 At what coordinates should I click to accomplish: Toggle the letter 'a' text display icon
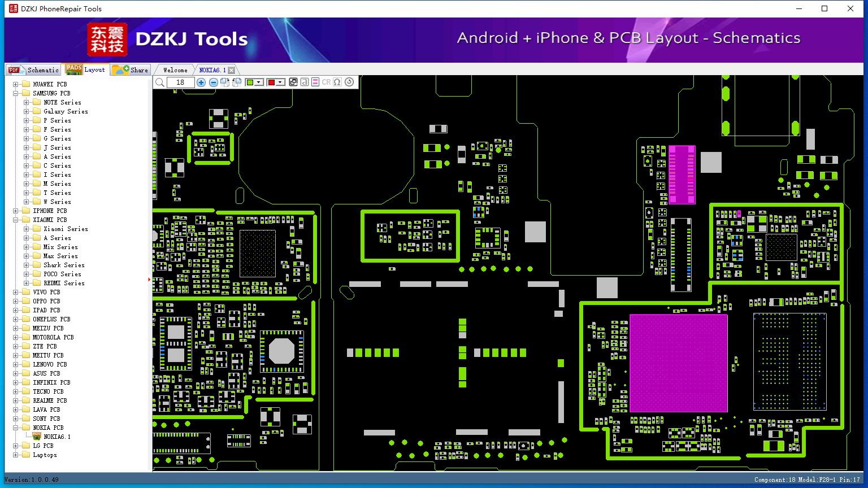[305, 82]
